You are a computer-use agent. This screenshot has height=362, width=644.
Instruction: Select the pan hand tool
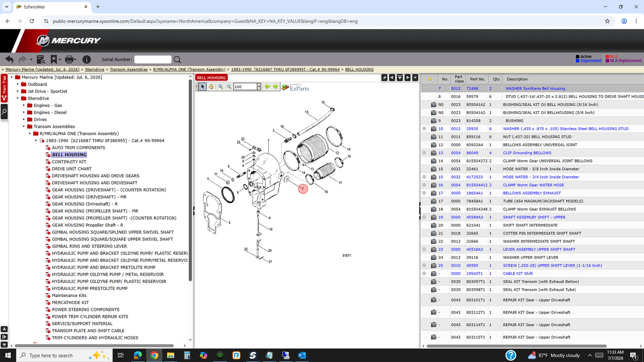tap(211, 86)
